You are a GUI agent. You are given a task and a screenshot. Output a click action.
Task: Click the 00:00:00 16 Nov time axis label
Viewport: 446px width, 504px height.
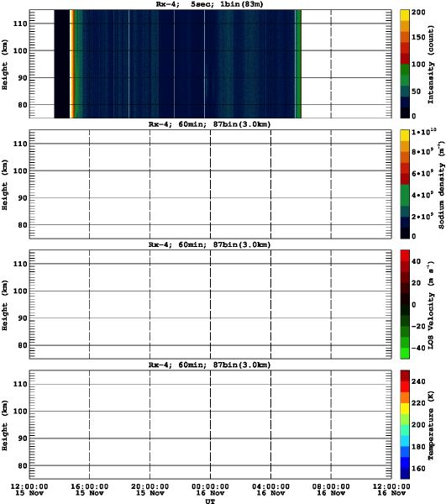(x=210, y=490)
